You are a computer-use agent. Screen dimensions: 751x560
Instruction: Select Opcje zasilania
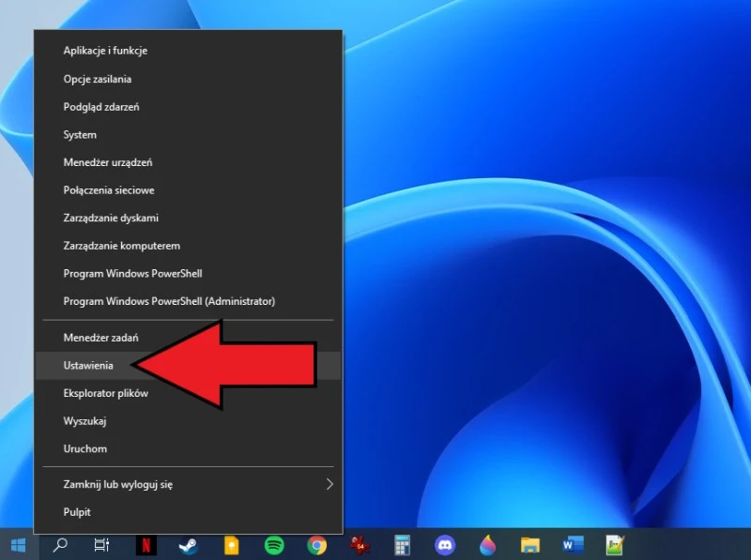[100, 79]
